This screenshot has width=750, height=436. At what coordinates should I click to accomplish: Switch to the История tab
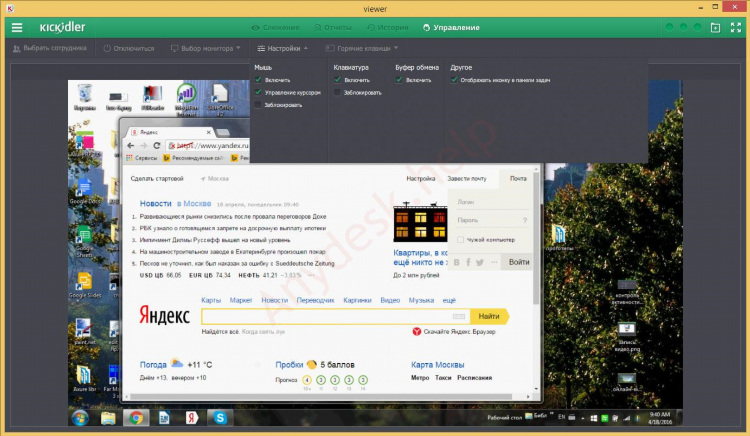(x=388, y=28)
